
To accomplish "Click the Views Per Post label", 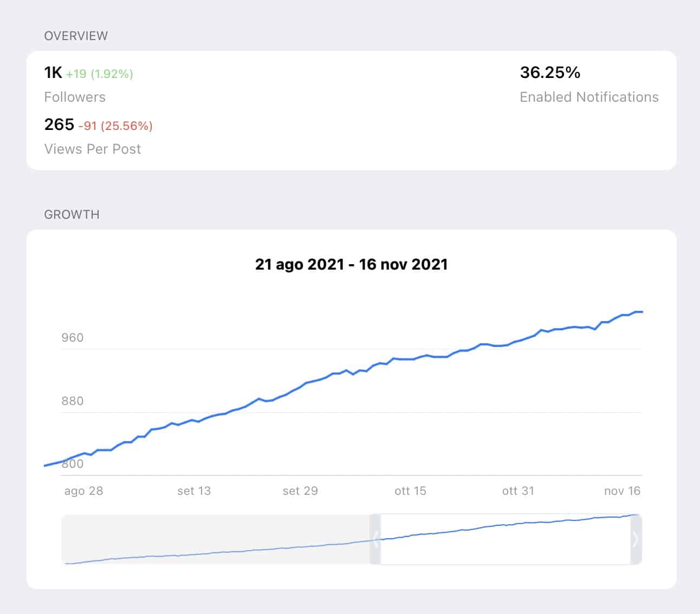I will coord(93,149).
